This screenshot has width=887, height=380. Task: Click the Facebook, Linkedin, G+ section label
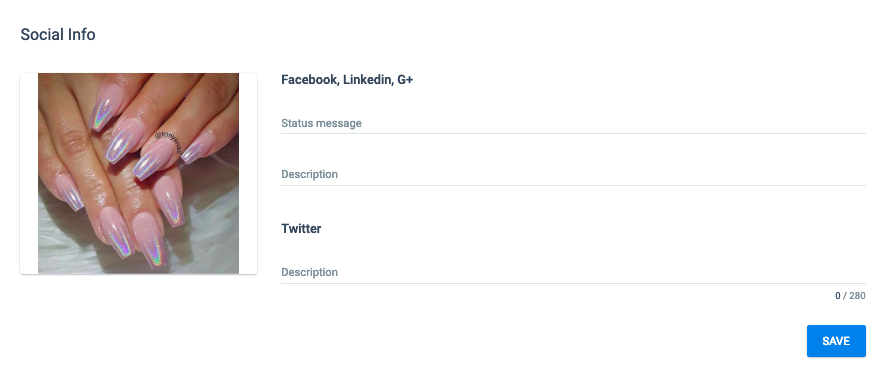(x=347, y=80)
